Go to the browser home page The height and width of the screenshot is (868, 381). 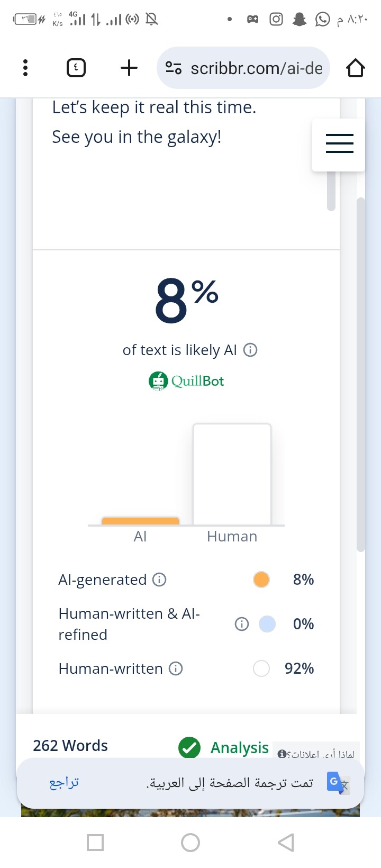click(355, 68)
